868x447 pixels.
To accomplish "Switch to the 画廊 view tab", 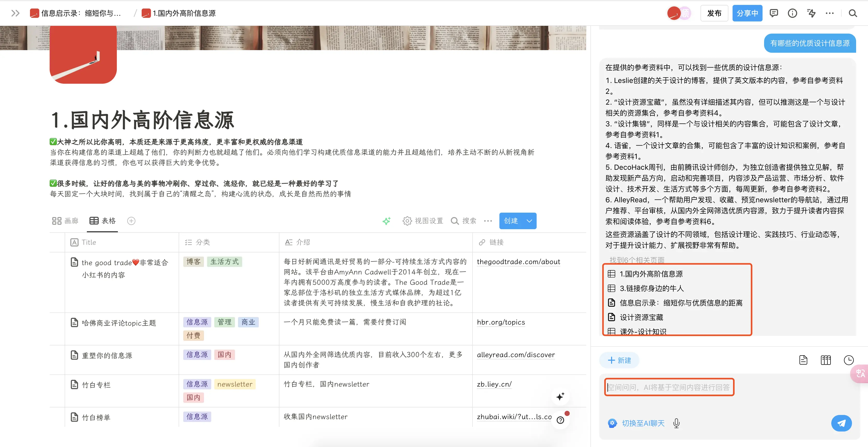I will click(x=65, y=221).
